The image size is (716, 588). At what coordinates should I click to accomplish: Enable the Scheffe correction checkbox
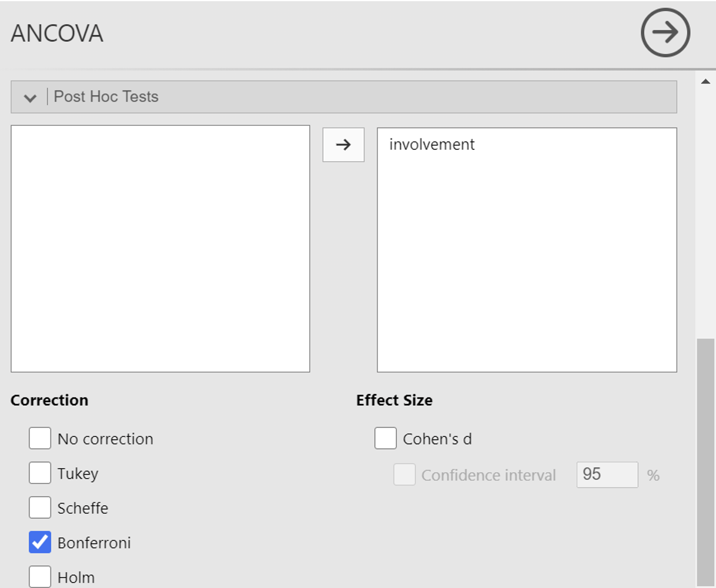tap(40, 508)
